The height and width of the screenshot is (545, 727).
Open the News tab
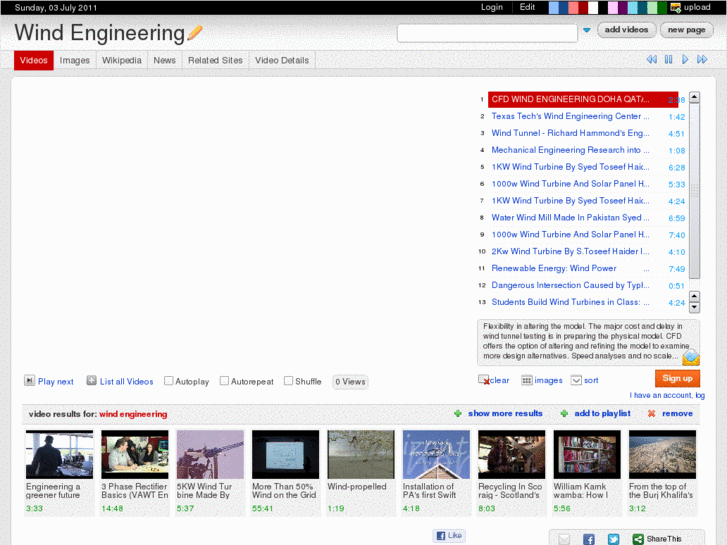tap(165, 60)
